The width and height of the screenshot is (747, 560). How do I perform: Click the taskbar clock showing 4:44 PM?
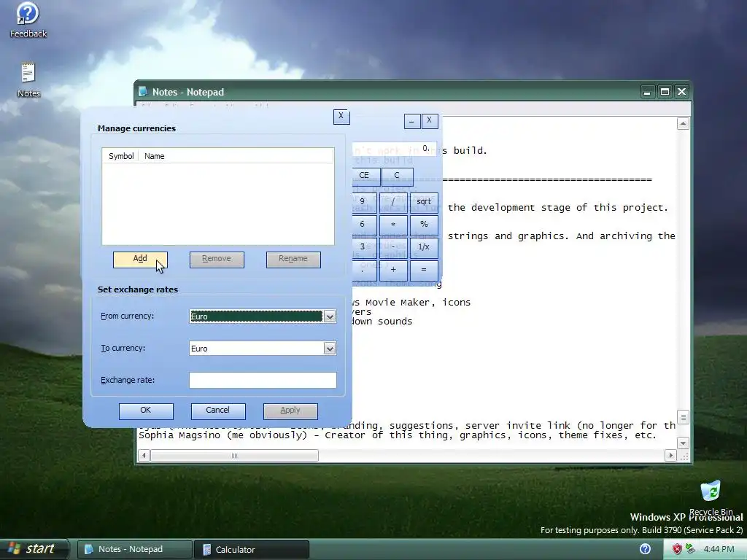tap(719, 549)
